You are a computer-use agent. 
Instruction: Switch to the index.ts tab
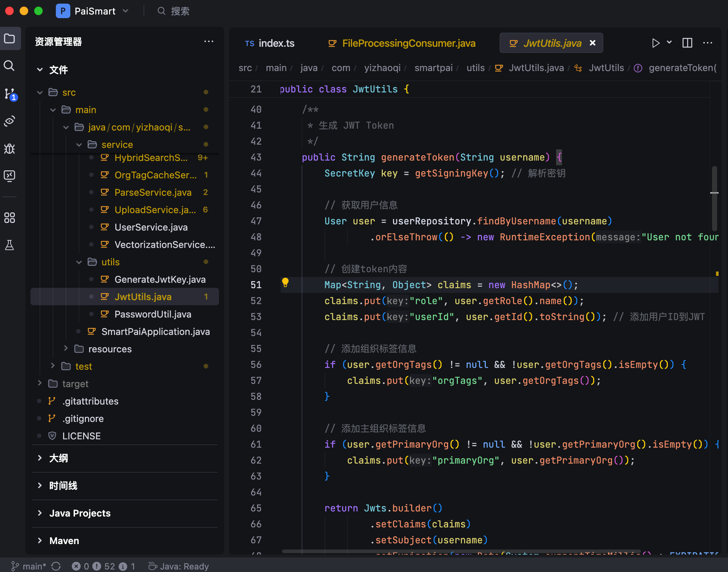point(276,43)
